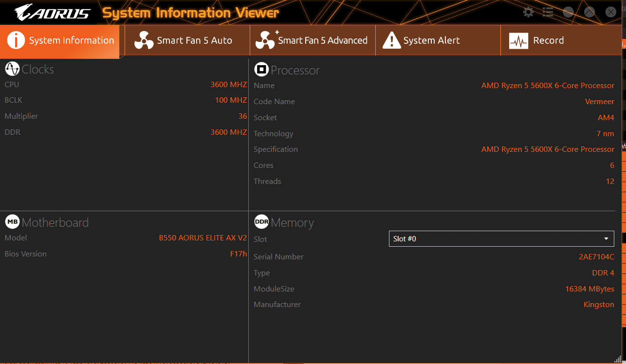Click the Motherboard section heading

[x=55, y=222]
